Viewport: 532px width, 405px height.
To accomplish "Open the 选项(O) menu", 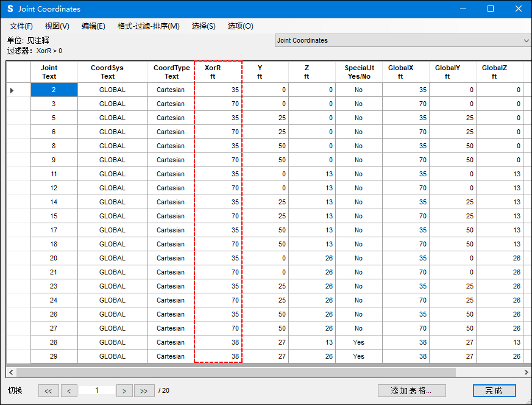I will tap(240, 26).
